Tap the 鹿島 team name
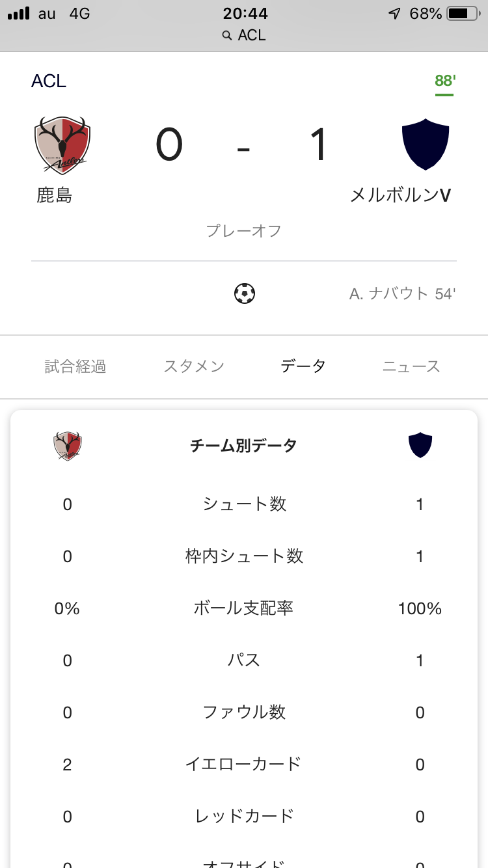The height and width of the screenshot is (868, 488). pyautogui.click(x=55, y=195)
